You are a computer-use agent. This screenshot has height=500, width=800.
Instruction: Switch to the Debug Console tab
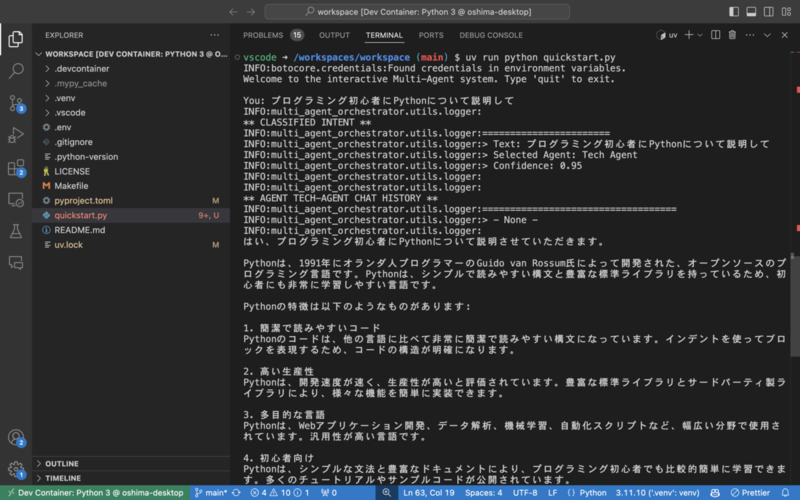pyautogui.click(x=491, y=35)
